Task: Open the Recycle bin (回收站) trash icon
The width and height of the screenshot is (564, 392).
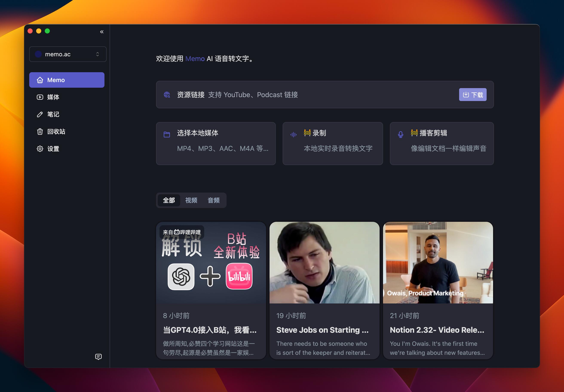Action: coord(40,131)
